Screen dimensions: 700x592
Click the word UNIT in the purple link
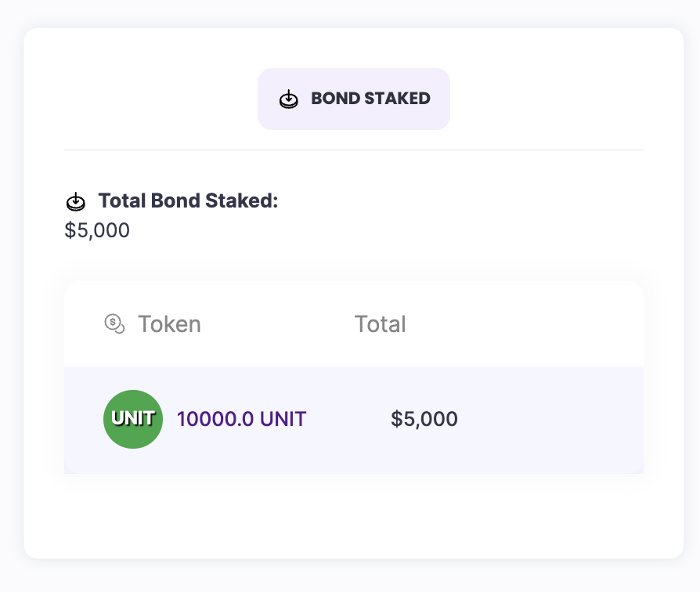(283, 419)
